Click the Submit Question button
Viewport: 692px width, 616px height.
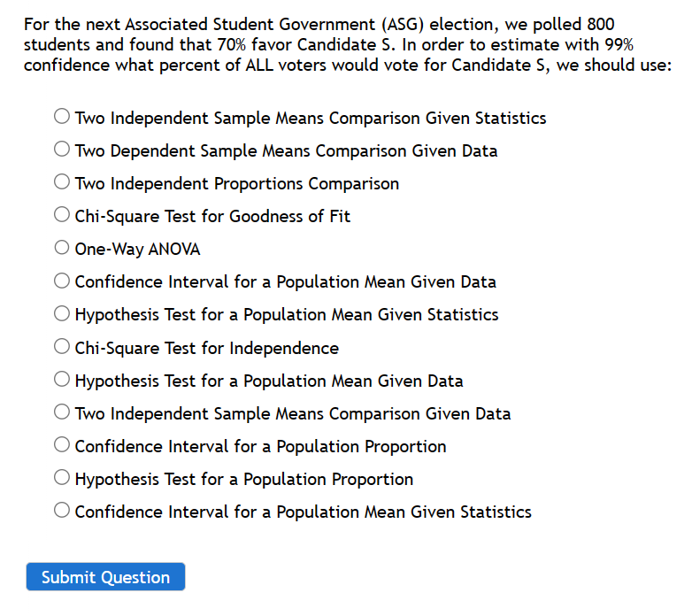point(105,577)
